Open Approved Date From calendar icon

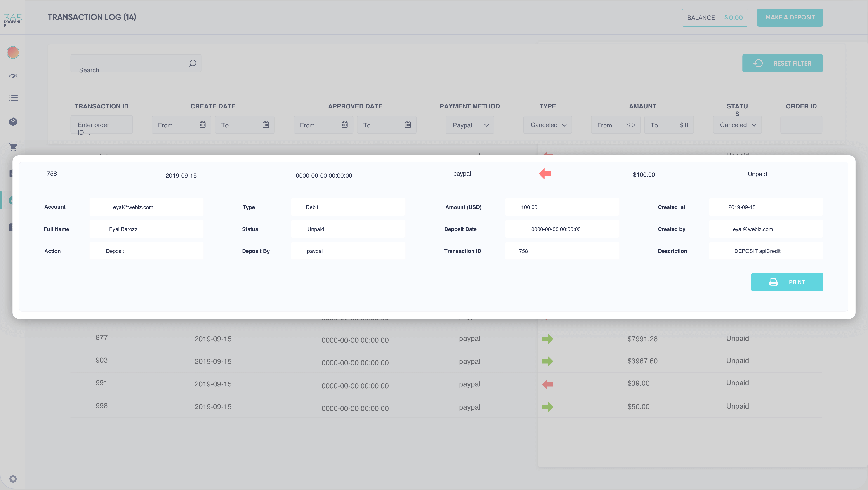point(344,125)
